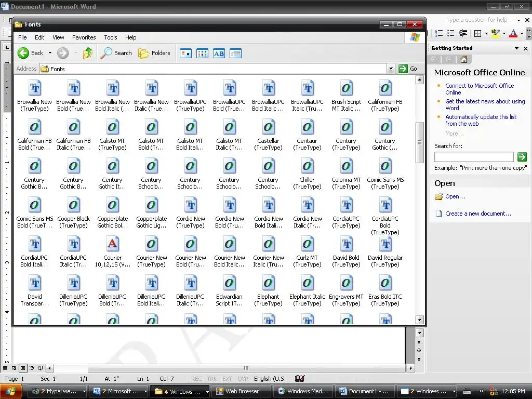This screenshot has width=532, height=399.
Task: Toggle REC in Word status bar
Action: tap(196, 379)
